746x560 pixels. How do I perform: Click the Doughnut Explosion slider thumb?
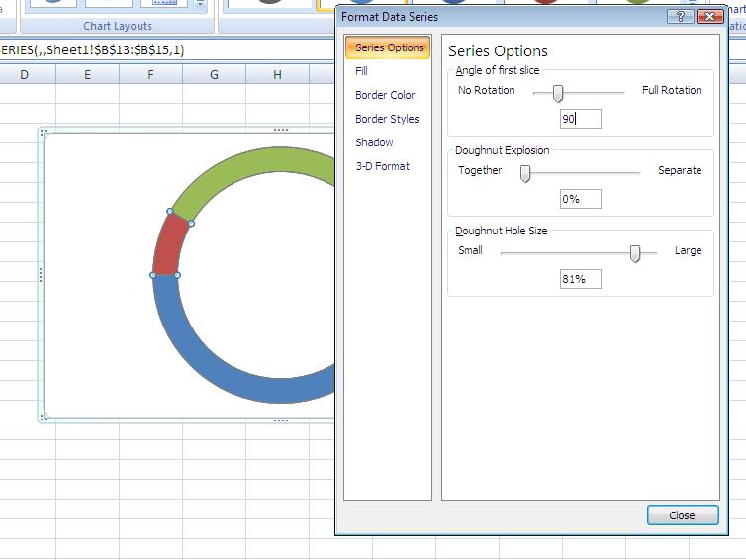pyautogui.click(x=524, y=174)
